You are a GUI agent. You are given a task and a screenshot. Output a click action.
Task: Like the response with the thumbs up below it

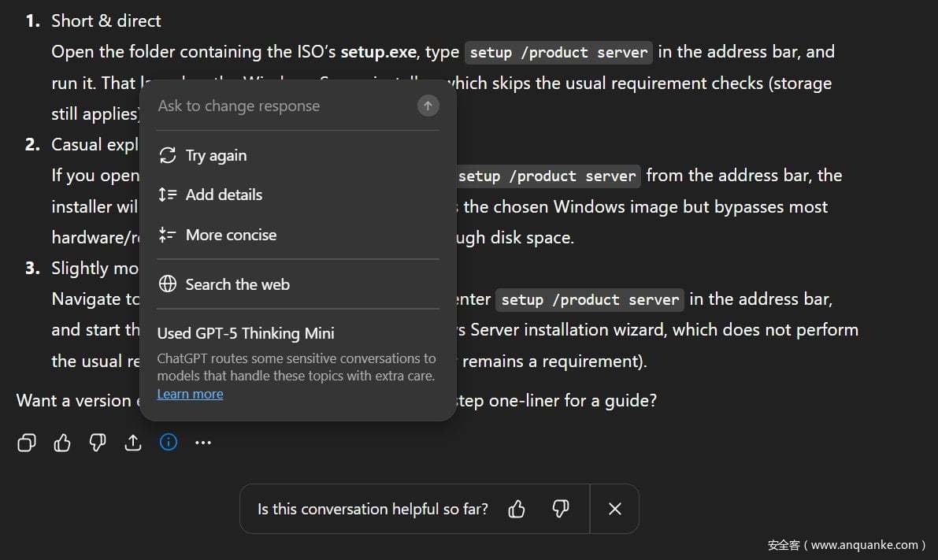click(x=62, y=443)
